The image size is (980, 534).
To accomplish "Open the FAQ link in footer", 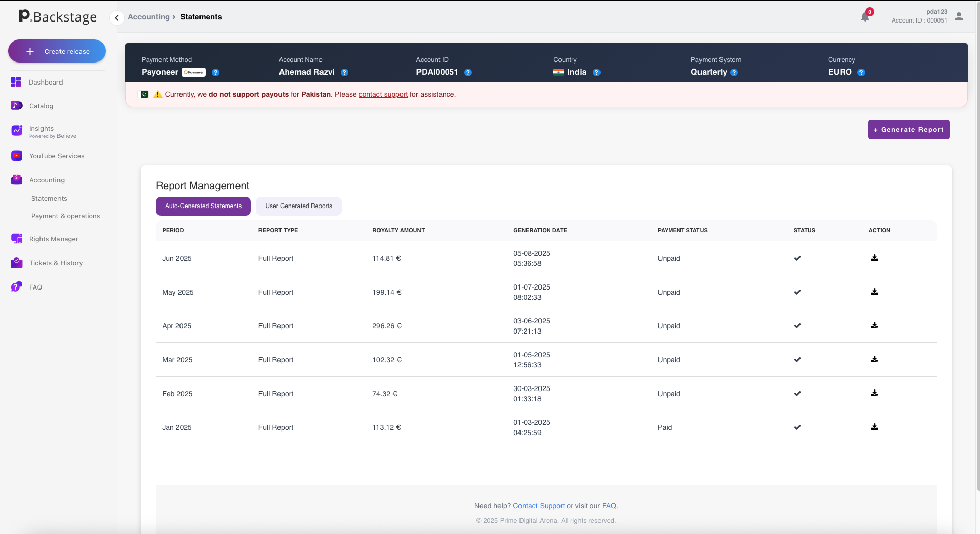I will click(x=609, y=506).
